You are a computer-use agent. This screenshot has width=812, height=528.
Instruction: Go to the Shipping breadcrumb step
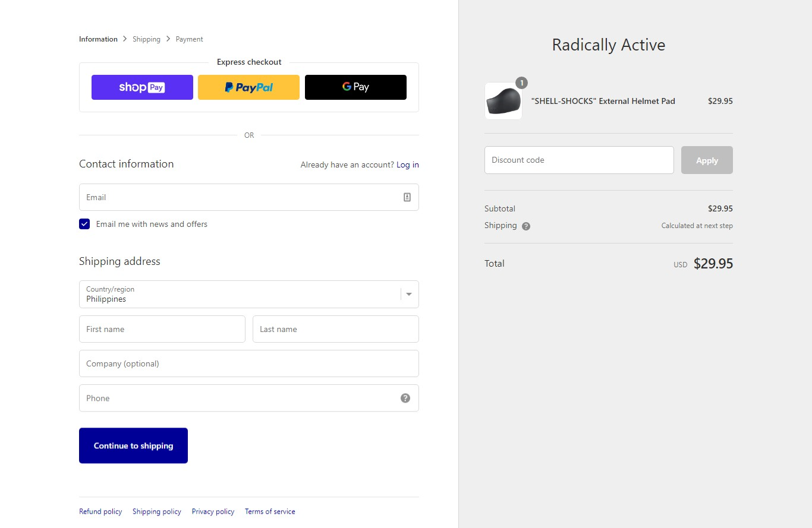(146, 39)
